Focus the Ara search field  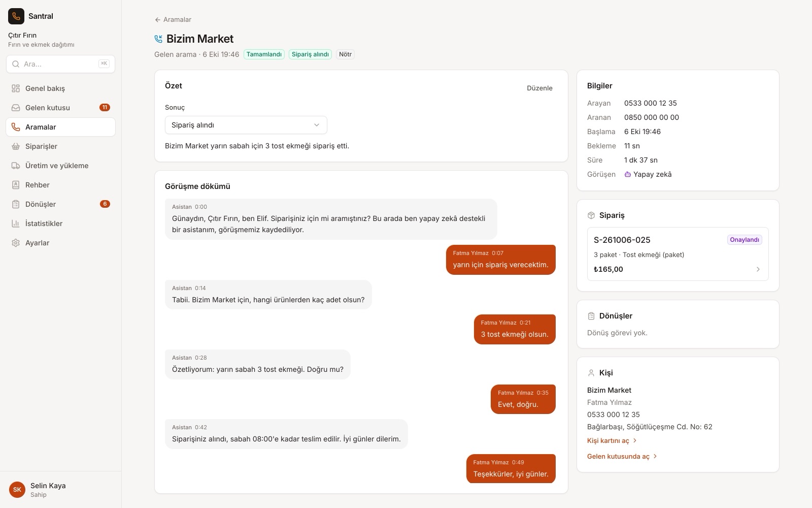tap(60, 64)
